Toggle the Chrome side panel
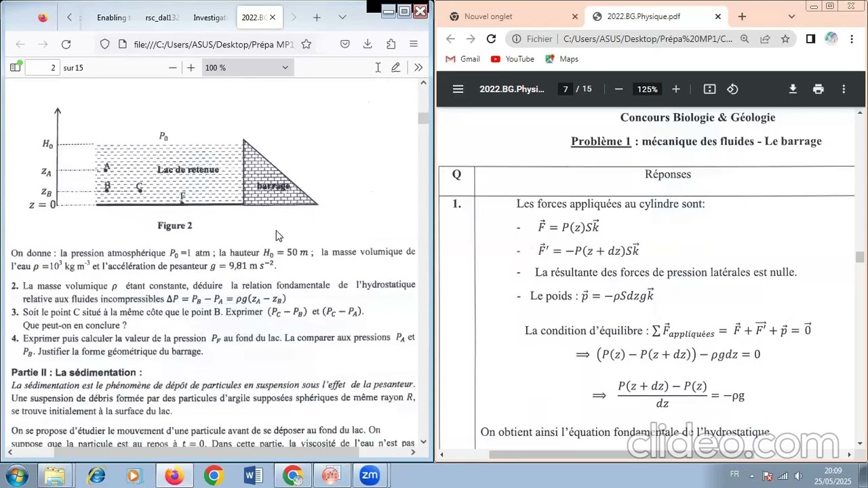 810,39
